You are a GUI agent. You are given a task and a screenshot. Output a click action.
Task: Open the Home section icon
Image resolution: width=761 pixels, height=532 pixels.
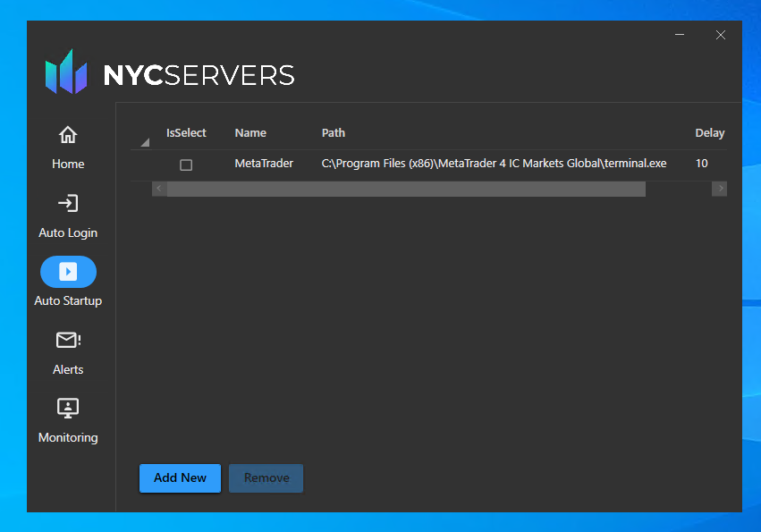click(68, 135)
